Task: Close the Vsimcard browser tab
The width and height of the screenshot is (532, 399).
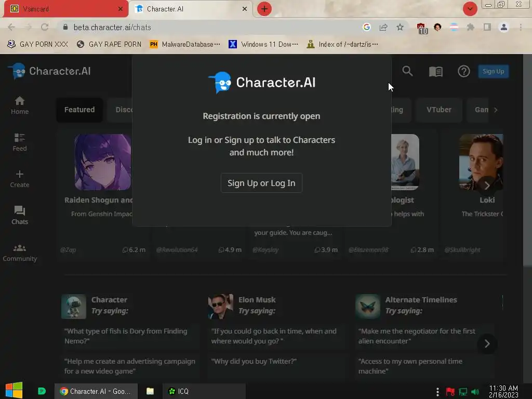Action: tap(121, 9)
